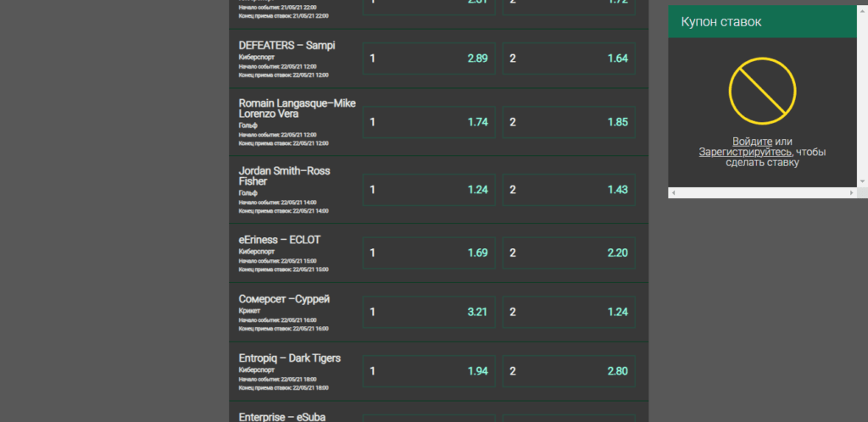Click Киберспорт label under Entropiq – Dark Tigers
Viewport: 868px width, 422px height.
(x=256, y=370)
